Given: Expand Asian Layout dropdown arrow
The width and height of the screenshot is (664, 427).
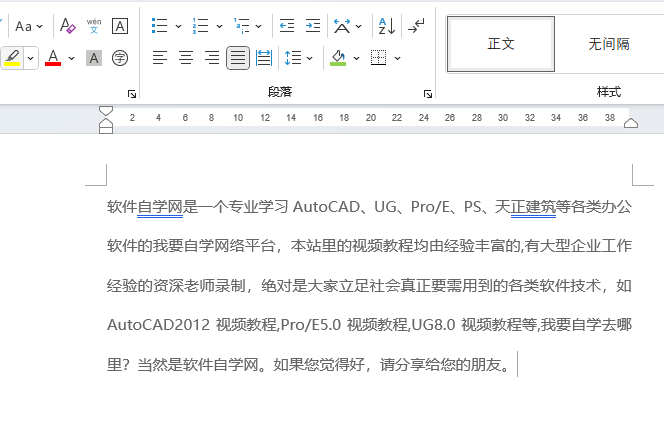Looking at the screenshot, I should point(359,26).
